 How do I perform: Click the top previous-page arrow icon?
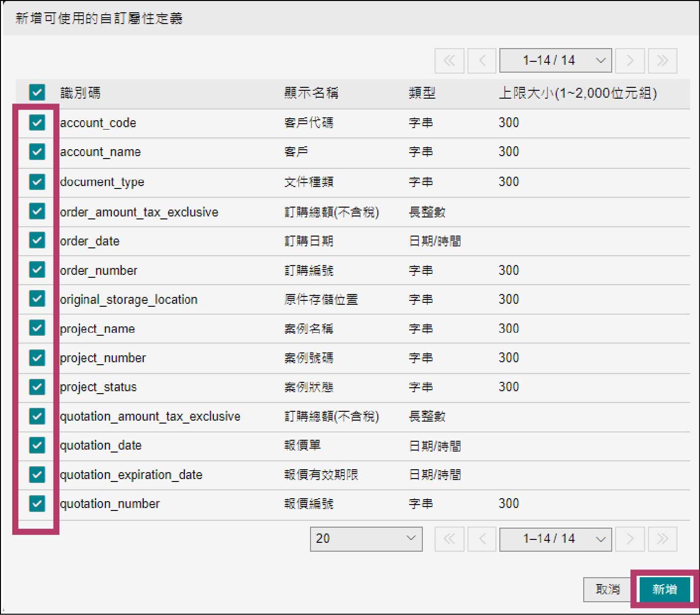482,60
